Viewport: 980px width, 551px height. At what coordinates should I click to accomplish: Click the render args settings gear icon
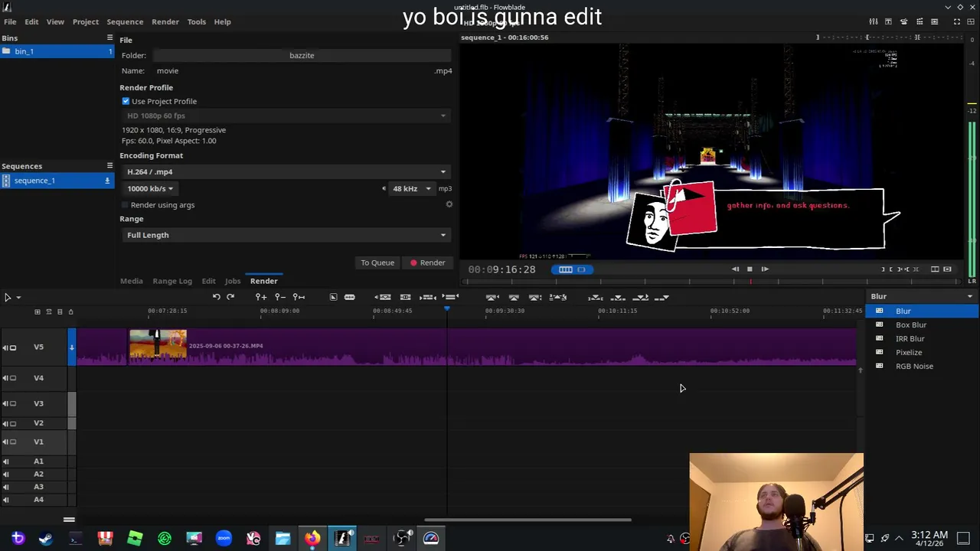(449, 204)
